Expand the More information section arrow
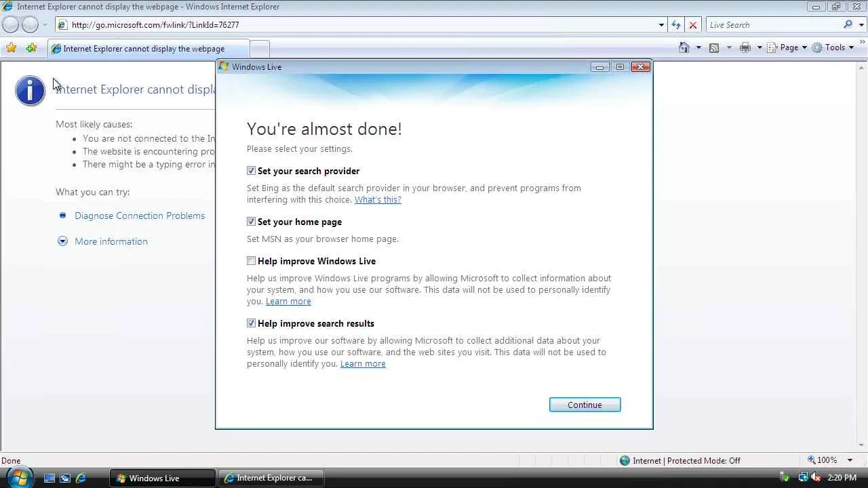Image resolution: width=868 pixels, height=488 pixels. click(x=63, y=241)
